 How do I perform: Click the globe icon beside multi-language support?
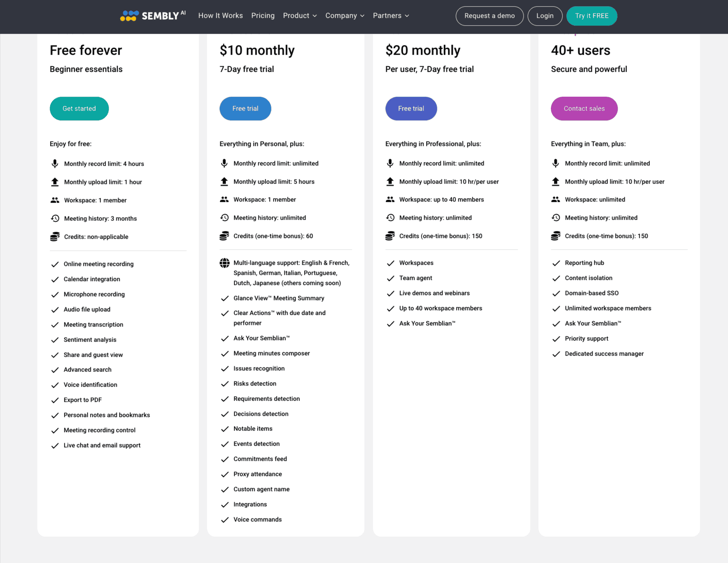pos(225,263)
